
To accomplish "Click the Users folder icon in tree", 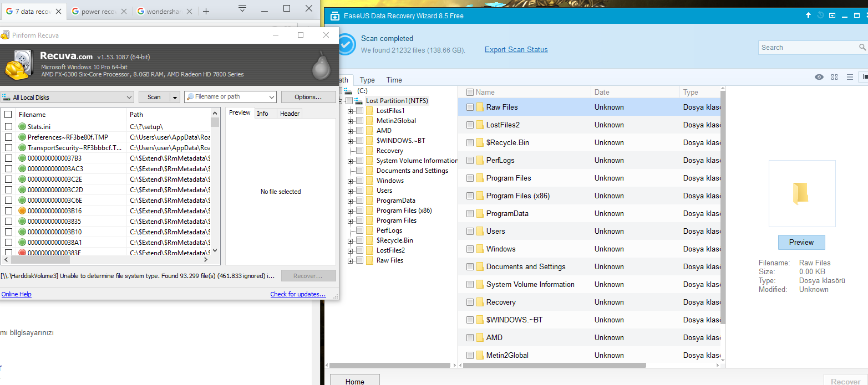I will (369, 191).
